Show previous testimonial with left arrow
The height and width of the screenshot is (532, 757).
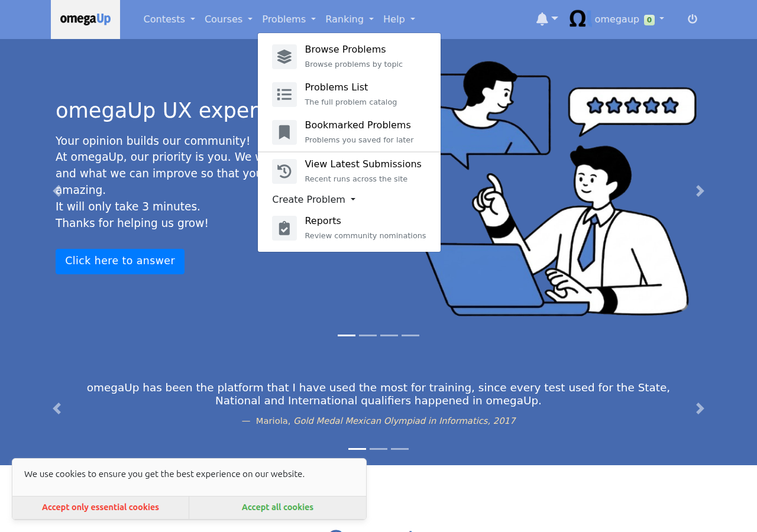tap(57, 408)
